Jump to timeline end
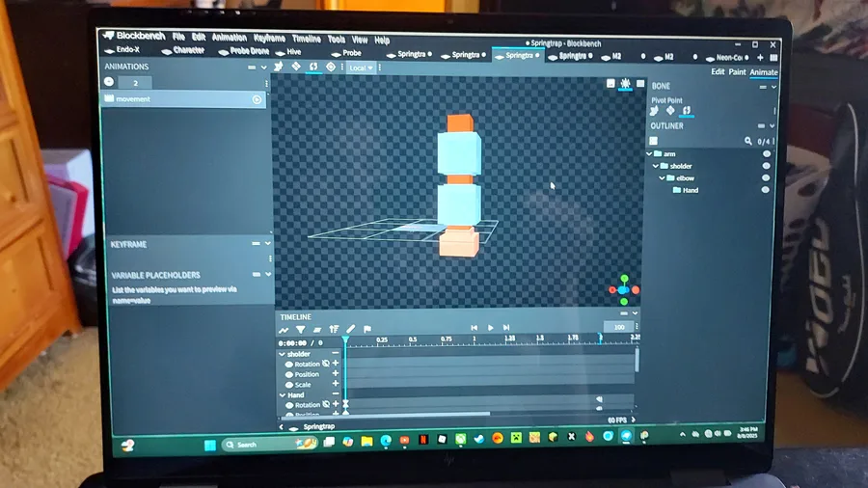 506,328
